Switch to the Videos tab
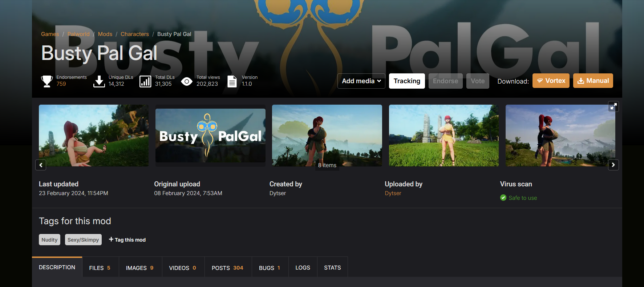Image resolution: width=644 pixels, height=287 pixels. (183, 267)
